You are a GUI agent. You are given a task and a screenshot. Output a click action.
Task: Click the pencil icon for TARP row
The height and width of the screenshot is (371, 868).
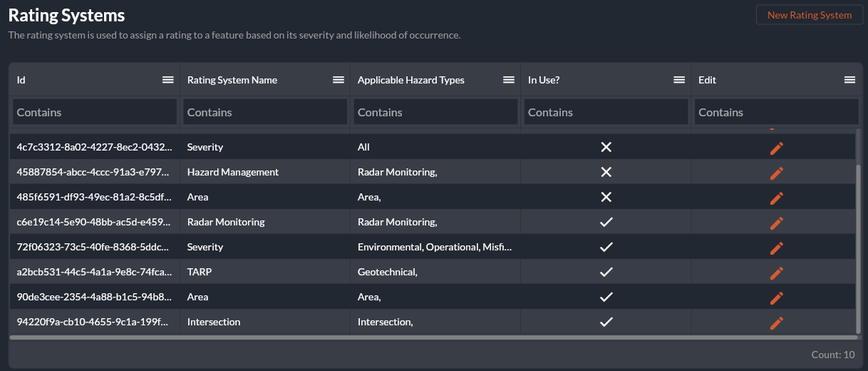[x=777, y=273]
